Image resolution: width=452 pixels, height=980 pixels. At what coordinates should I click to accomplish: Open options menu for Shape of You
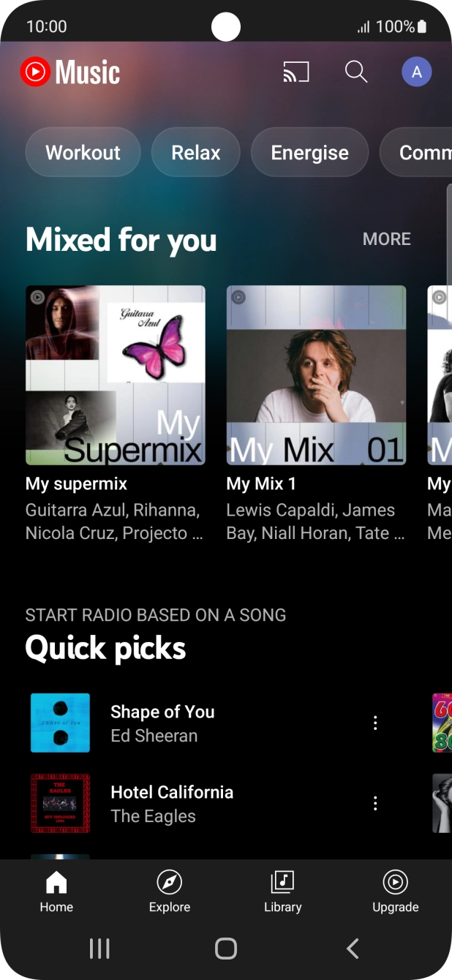[x=375, y=723]
